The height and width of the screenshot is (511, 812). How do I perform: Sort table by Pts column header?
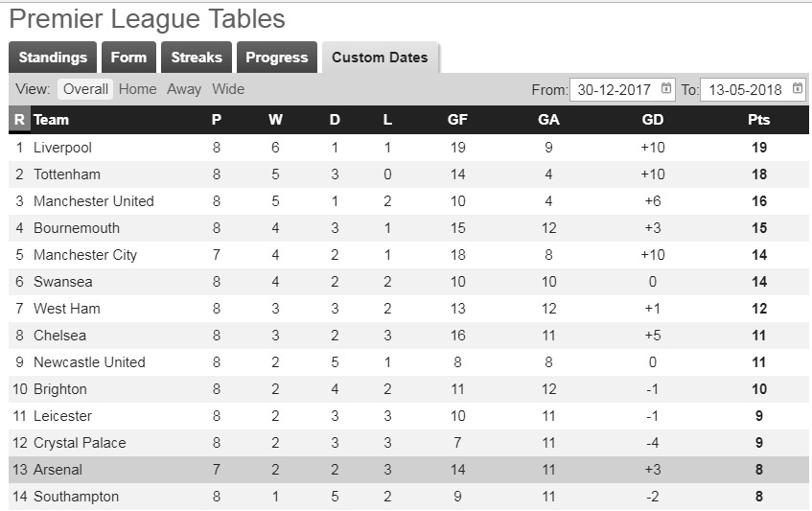758,120
